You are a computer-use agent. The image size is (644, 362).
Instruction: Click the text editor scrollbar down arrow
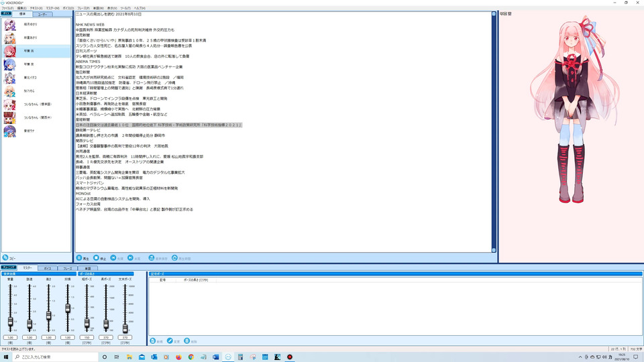[494, 250]
